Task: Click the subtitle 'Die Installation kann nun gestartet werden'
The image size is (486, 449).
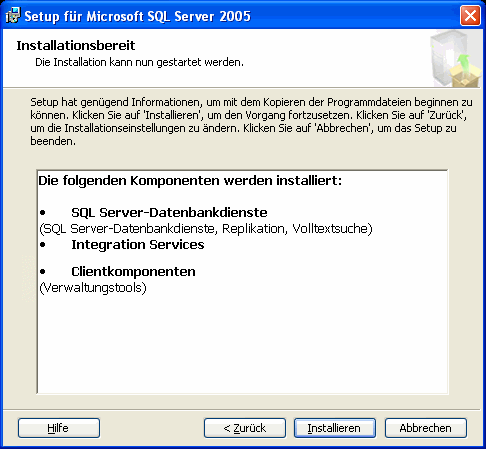Action: coord(139,62)
